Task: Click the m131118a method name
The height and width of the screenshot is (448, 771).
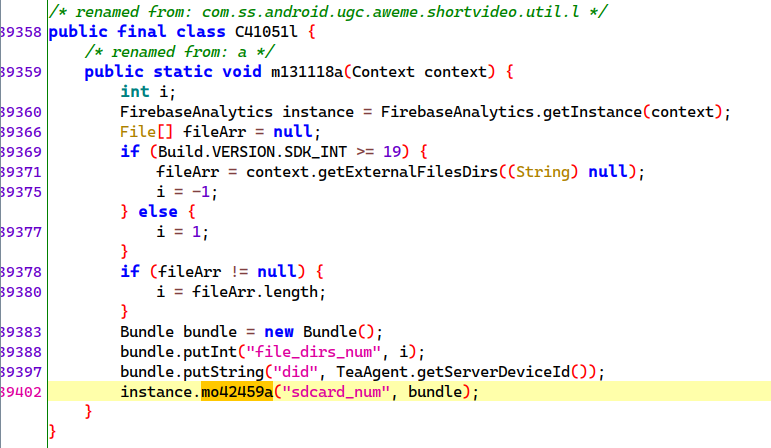Action: (306, 72)
